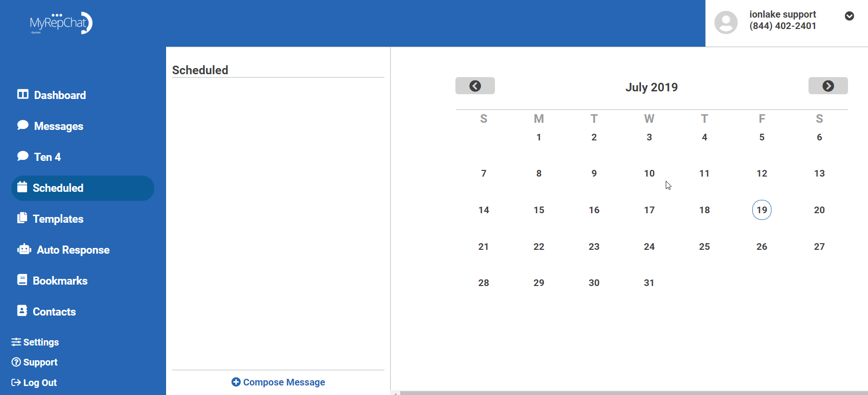Click the Templates copy icon
The height and width of the screenshot is (395, 868).
[22, 218]
